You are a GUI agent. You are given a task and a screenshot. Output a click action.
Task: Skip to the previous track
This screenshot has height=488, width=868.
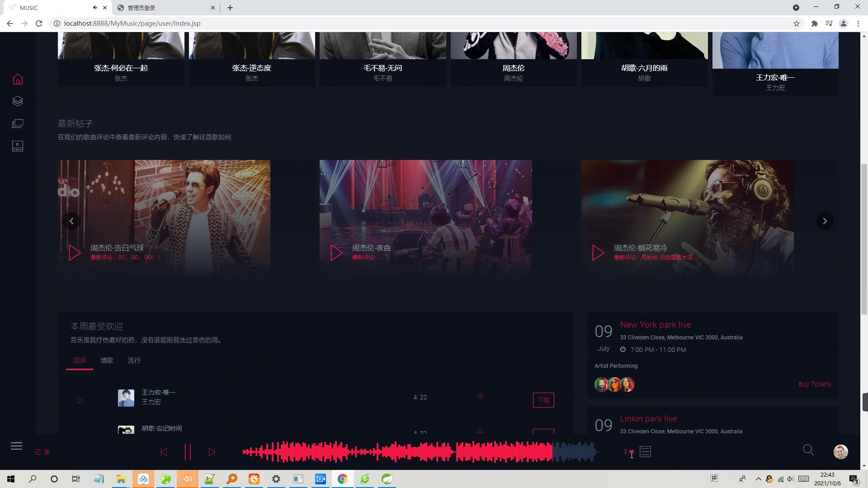pyautogui.click(x=164, y=452)
